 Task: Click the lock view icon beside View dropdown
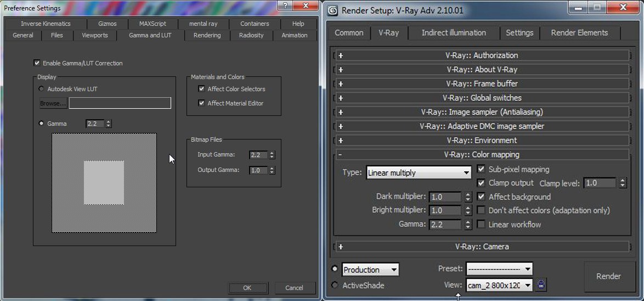coord(541,284)
